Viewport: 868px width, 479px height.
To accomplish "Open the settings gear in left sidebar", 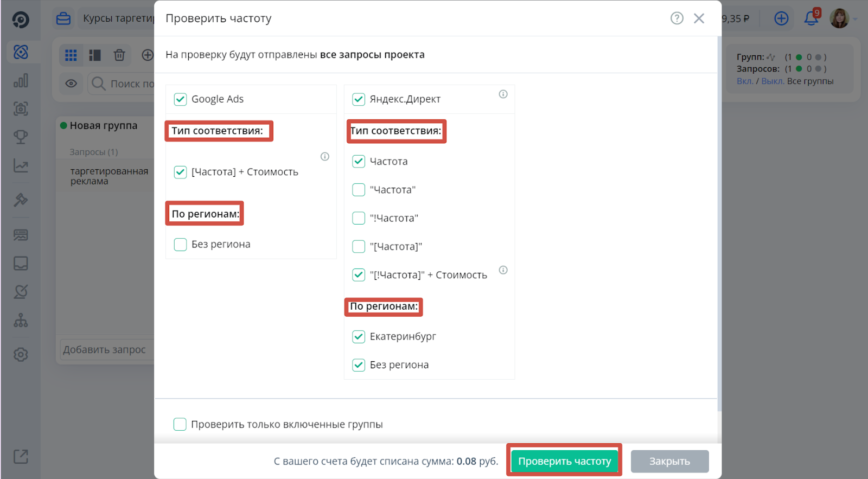I will 21,355.
